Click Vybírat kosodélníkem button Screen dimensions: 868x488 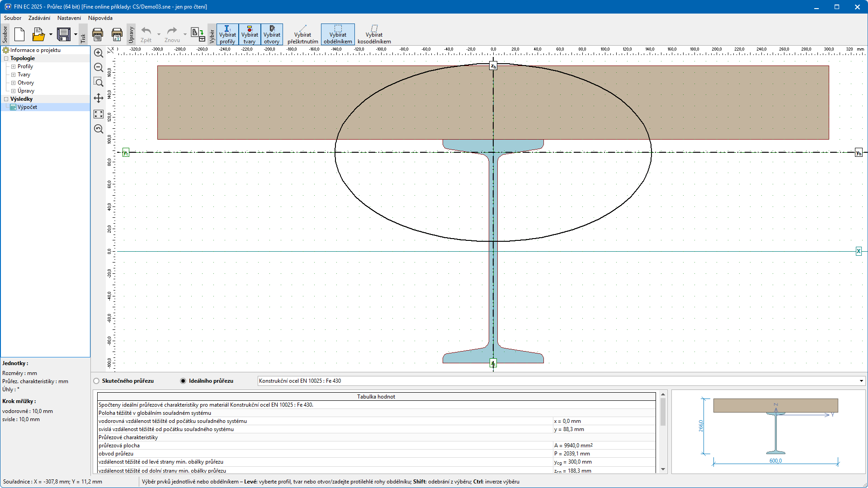(374, 34)
